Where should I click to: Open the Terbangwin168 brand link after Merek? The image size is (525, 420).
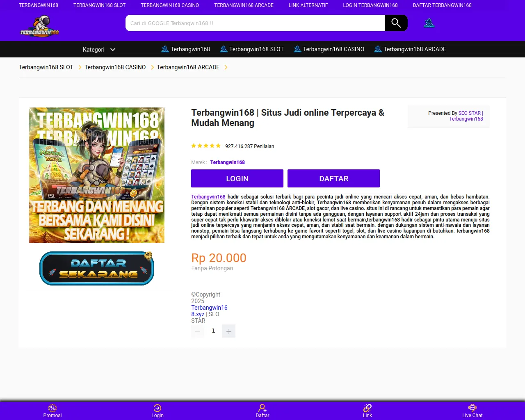point(228,162)
